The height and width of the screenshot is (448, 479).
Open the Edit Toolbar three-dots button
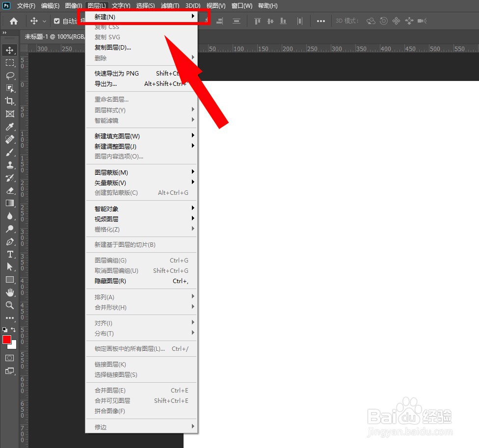tap(10, 318)
